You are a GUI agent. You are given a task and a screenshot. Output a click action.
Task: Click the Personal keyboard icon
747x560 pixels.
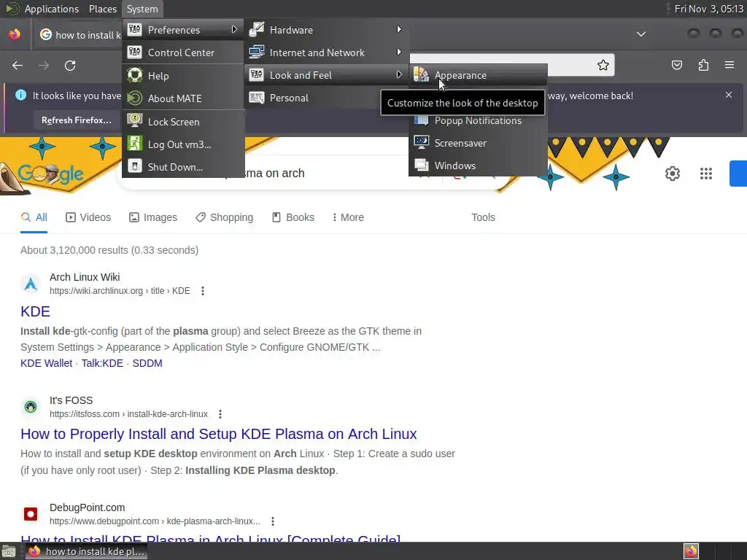(x=257, y=98)
